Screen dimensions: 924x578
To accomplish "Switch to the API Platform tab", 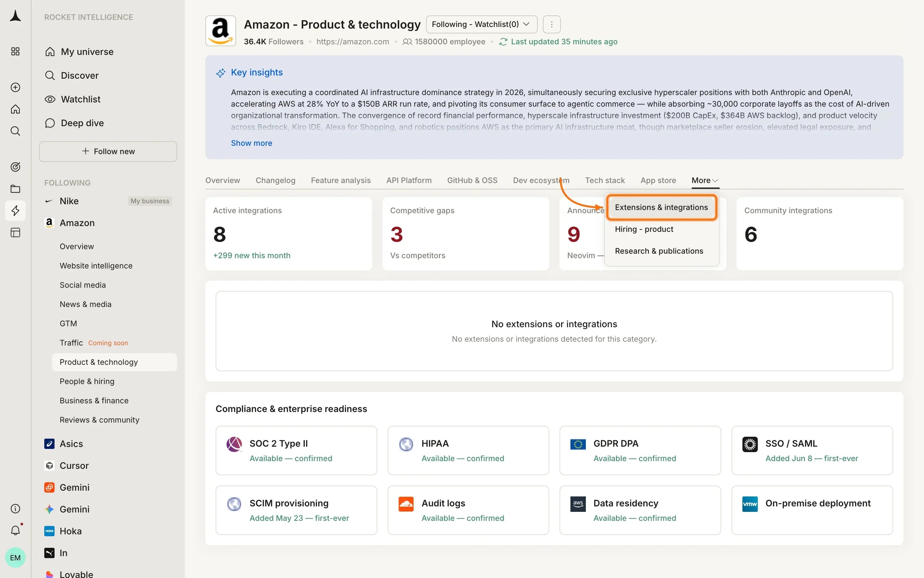I will click(x=409, y=180).
